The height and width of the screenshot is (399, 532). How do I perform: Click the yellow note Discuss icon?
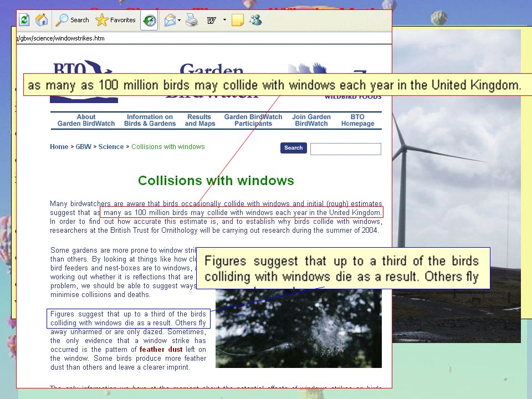(x=238, y=20)
